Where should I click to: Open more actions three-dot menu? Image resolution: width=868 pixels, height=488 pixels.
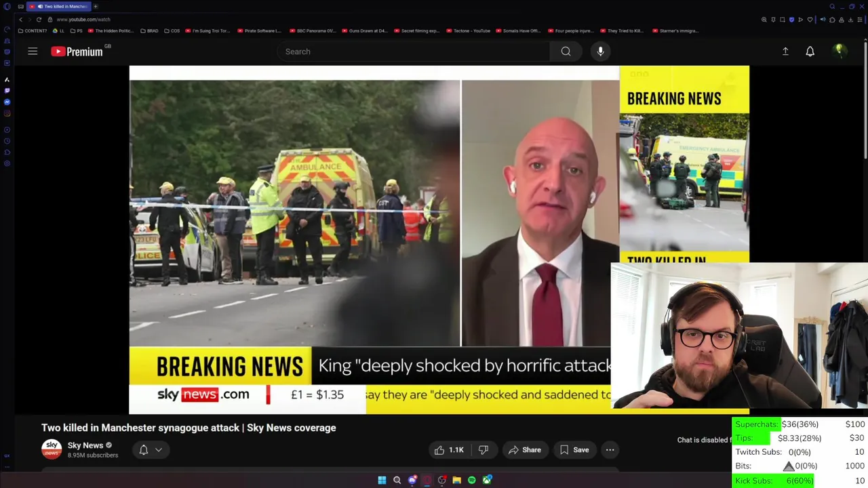610,450
